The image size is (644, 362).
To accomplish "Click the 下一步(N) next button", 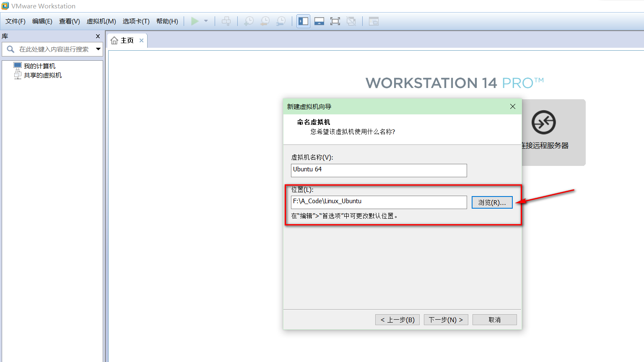I will (446, 319).
